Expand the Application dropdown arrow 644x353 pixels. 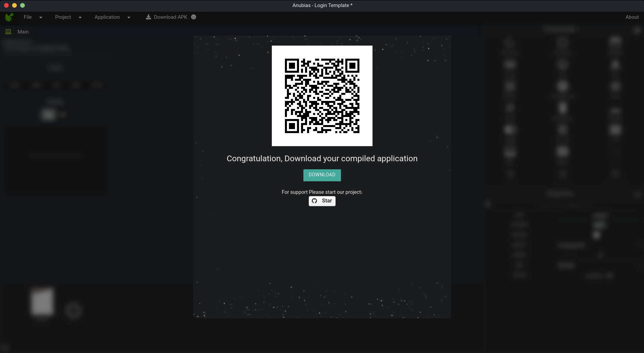129,17
